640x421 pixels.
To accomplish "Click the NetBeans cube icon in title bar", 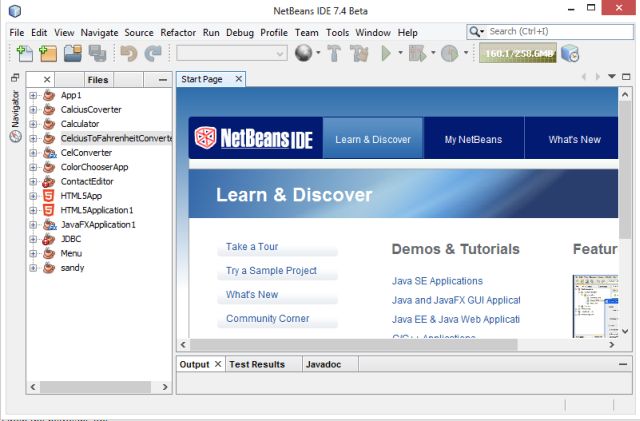I will click(15, 11).
